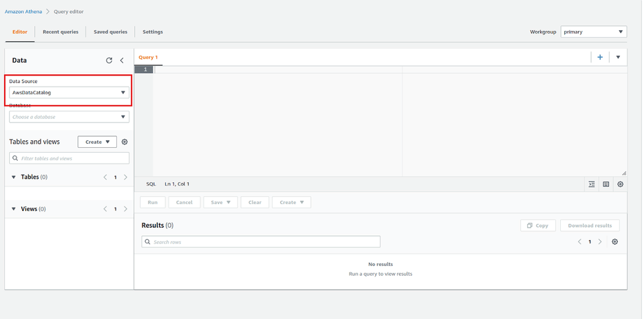Viewport: 644px width, 319px height.
Task: Add a new query tab
Action: [600, 57]
